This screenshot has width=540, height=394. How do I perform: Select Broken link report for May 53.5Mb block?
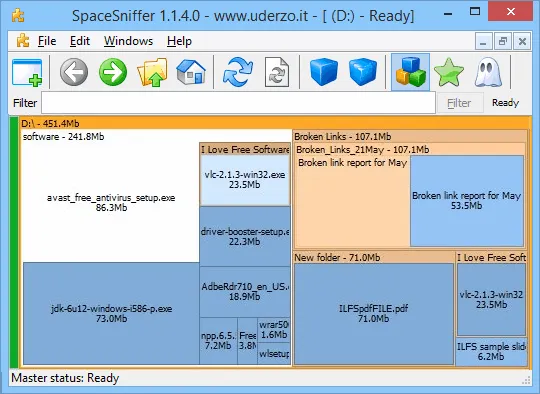467,201
